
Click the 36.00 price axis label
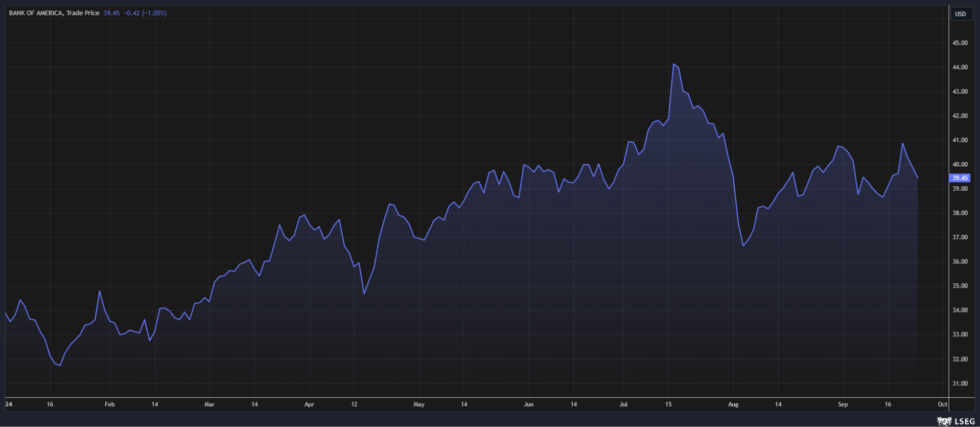(x=960, y=261)
